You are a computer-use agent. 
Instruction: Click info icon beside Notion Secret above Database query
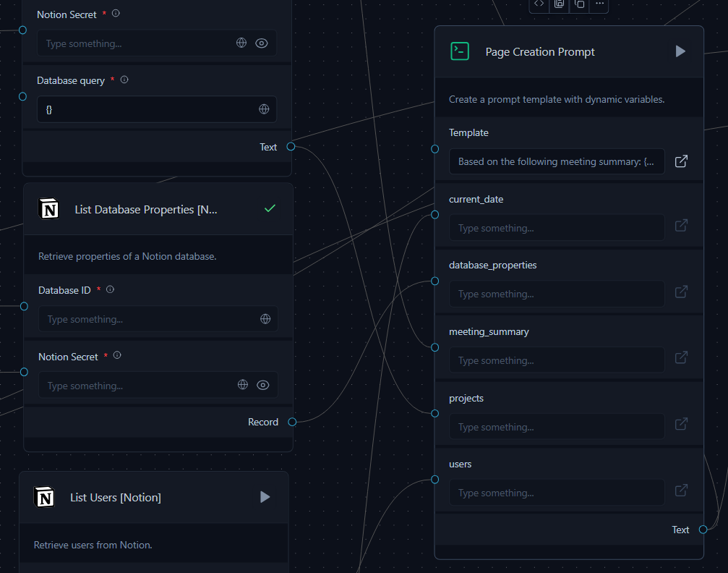tap(116, 14)
